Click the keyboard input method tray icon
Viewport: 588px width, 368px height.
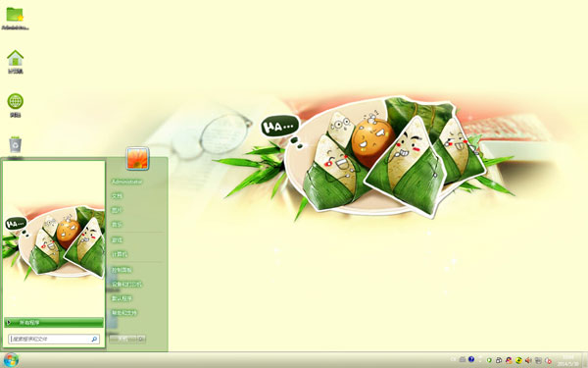[463, 360]
